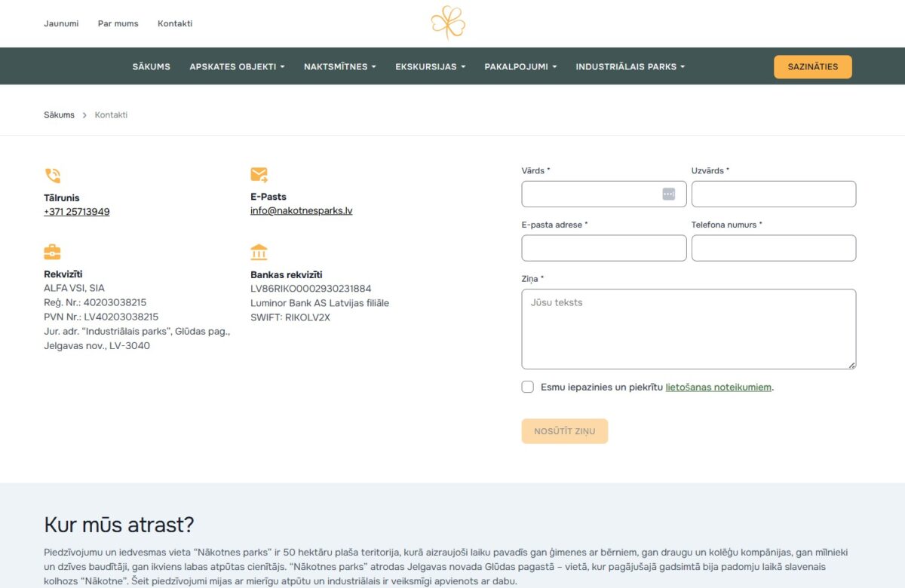Image resolution: width=905 pixels, height=588 pixels.
Task: Click the briefcase icon above Rekvizīti
Action: tap(51, 251)
